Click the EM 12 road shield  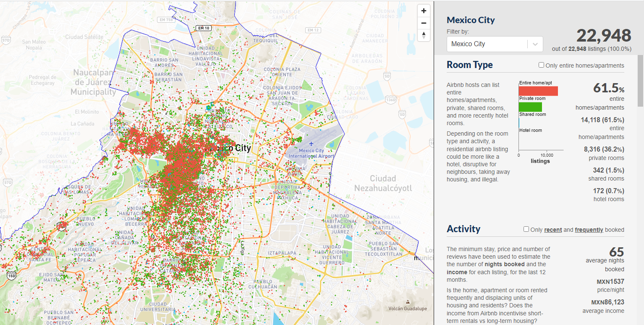[313, 30]
